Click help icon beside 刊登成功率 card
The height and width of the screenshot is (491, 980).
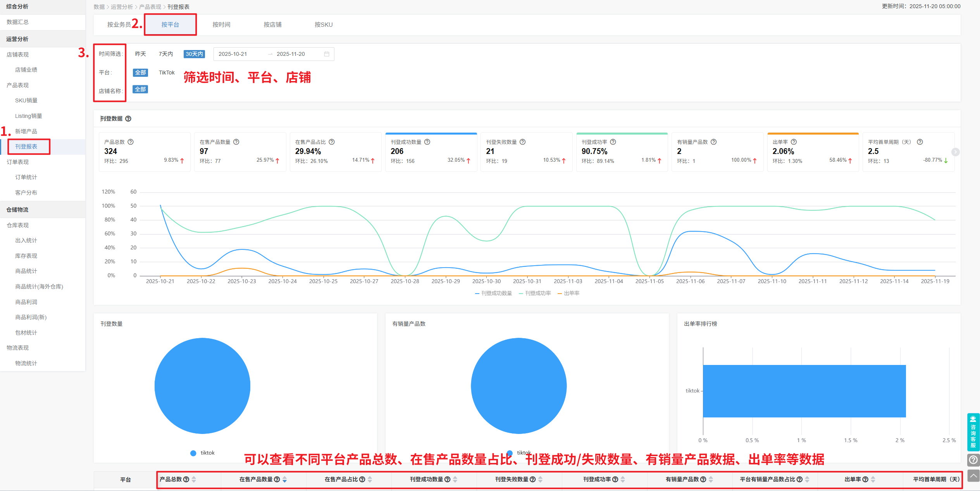pyautogui.click(x=613, y=142)
